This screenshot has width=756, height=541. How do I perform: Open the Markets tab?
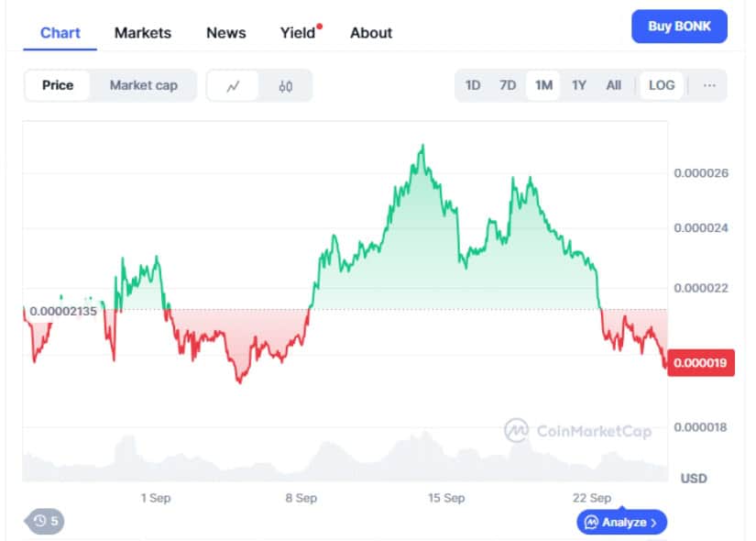pyautogui.click(x=143, y=33)
